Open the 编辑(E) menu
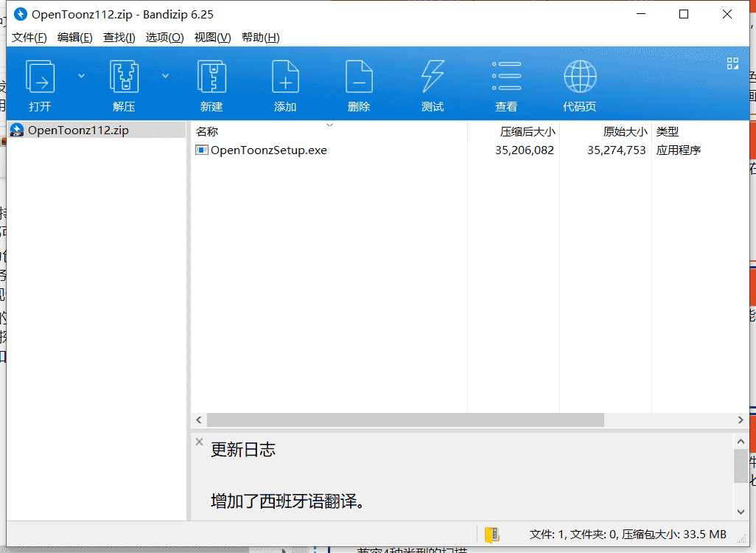The width and height of the screenshot is (756, 553). click(74, 37)
